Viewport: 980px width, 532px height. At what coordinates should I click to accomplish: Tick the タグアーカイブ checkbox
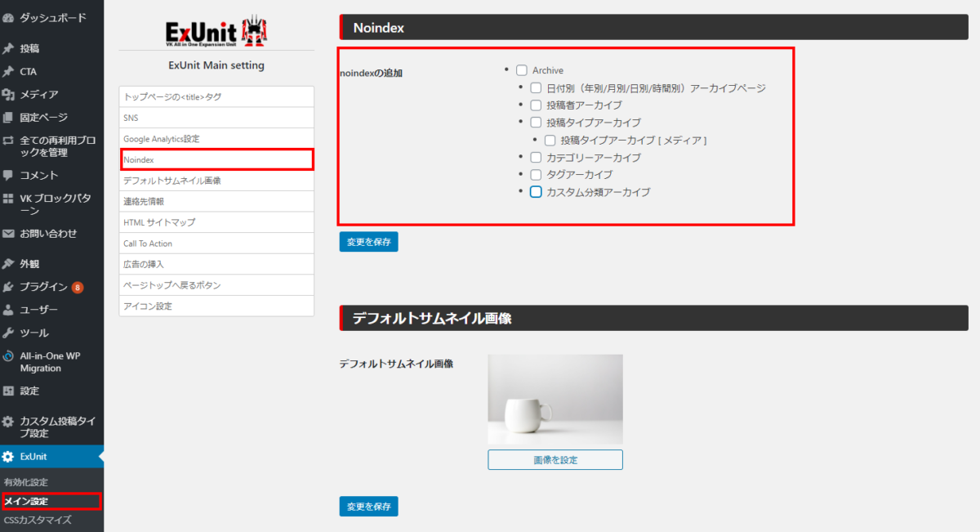click(536, 175)
